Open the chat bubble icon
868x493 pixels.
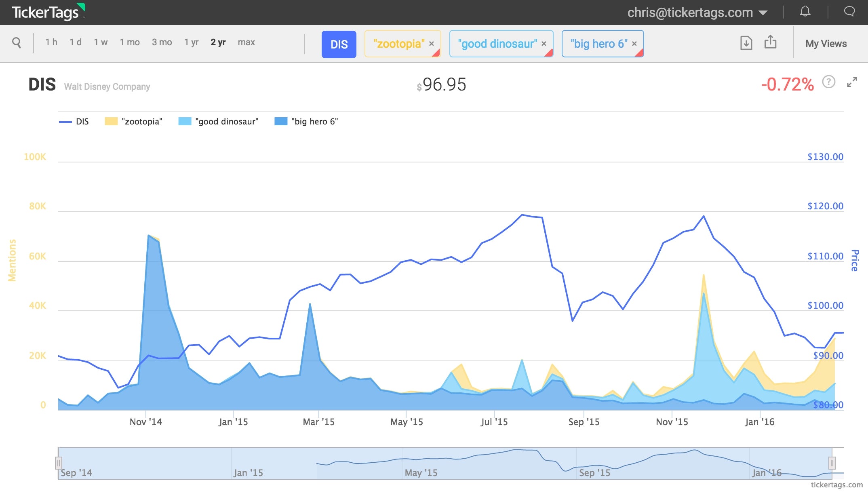coord(849,11)
